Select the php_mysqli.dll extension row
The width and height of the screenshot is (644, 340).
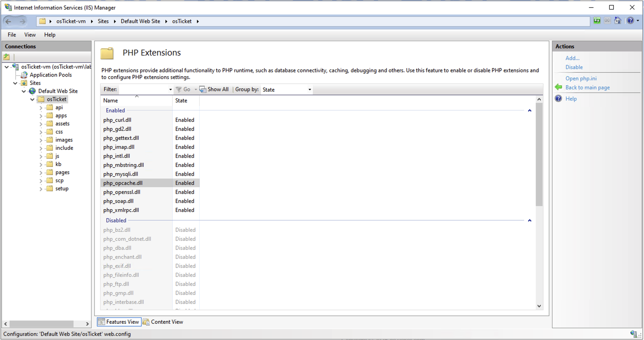(150, 174)
